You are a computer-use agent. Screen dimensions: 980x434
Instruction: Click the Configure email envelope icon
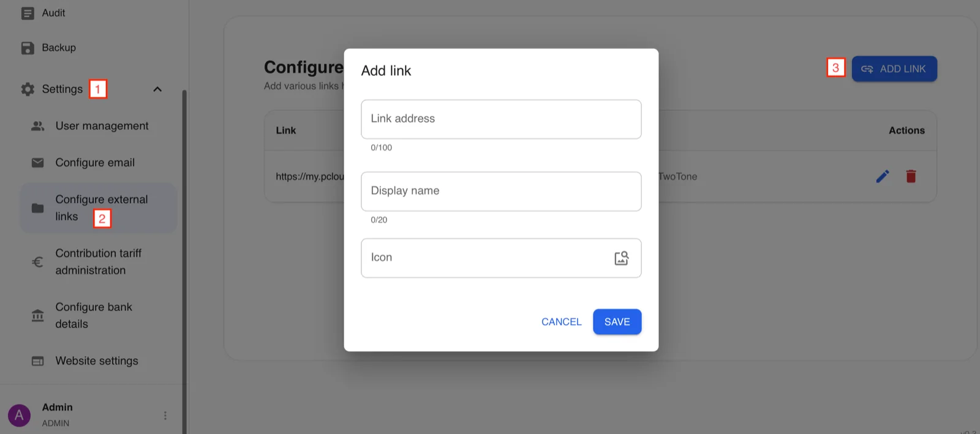pyautogui.click(x=37, y=163)
